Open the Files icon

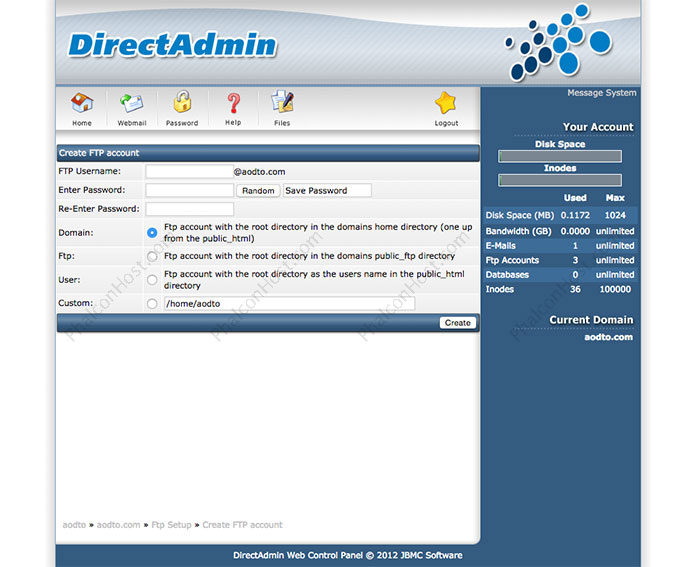(x=282, y=101)
